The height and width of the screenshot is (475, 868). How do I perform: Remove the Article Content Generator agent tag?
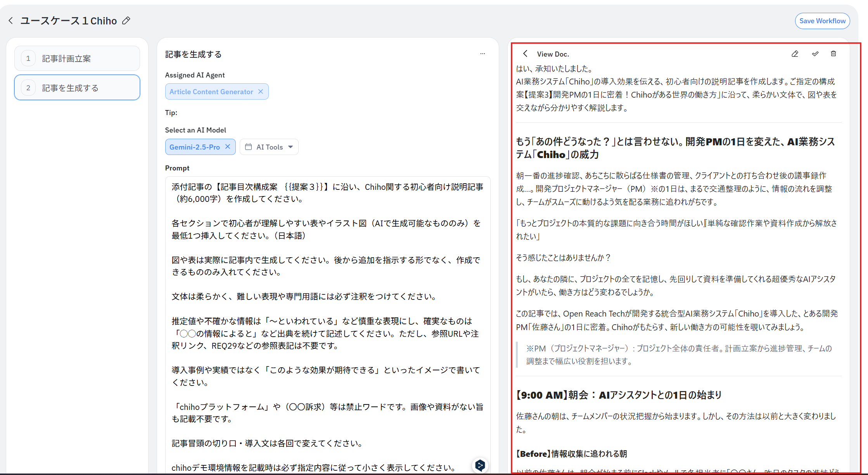pyautogui.click(x=261, y=91)
